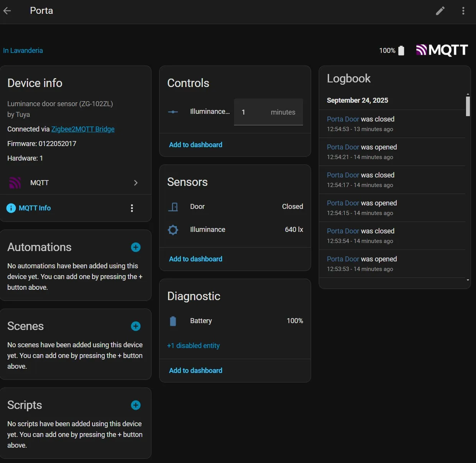This screenshot has height=463, width=476.
Task: Add a new scene with plus icon
Action: [x=136, y=326]
